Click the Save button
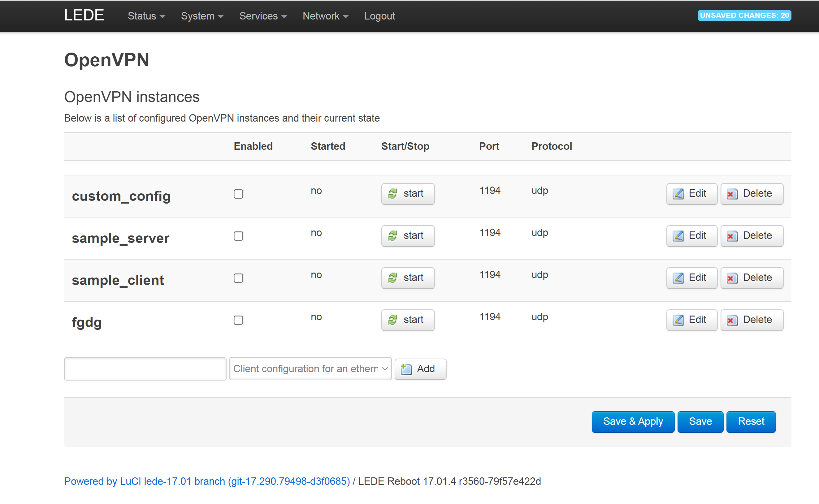Screen dimensions: 819x504 (x=700, y=422)
